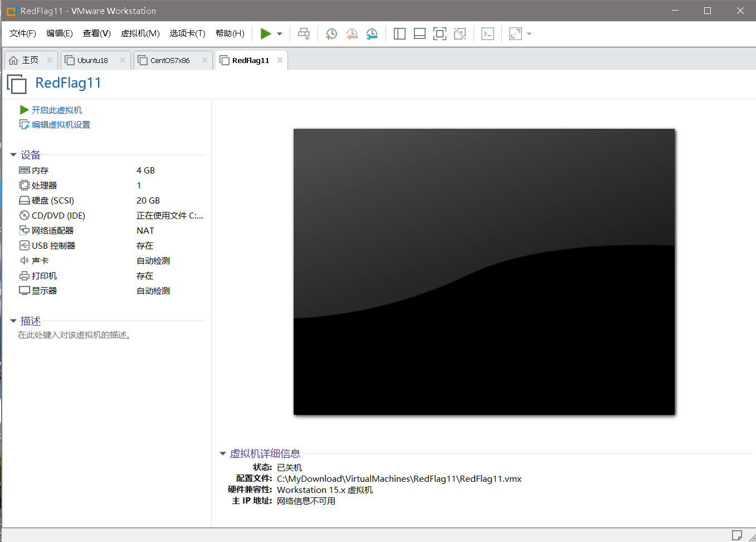Revert to snapshot toolbar icon
The height and width of the screenshot is (542, 756).
(352, 34)
